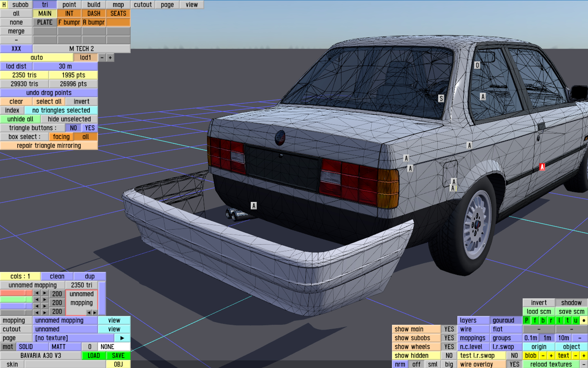The width and height of the screenshot is (588, 368).
Task: Click the red A marker on the car door
Action: [x=542, y=167]
